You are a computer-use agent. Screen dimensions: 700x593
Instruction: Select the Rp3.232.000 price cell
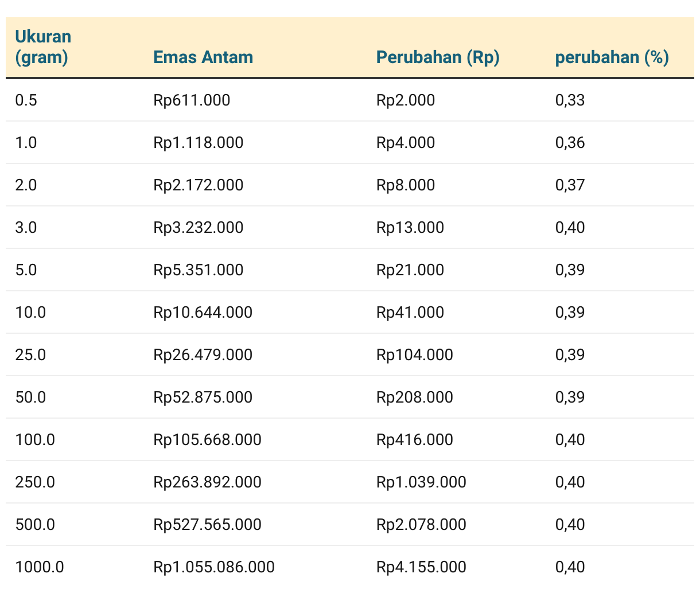click(199, 228)
